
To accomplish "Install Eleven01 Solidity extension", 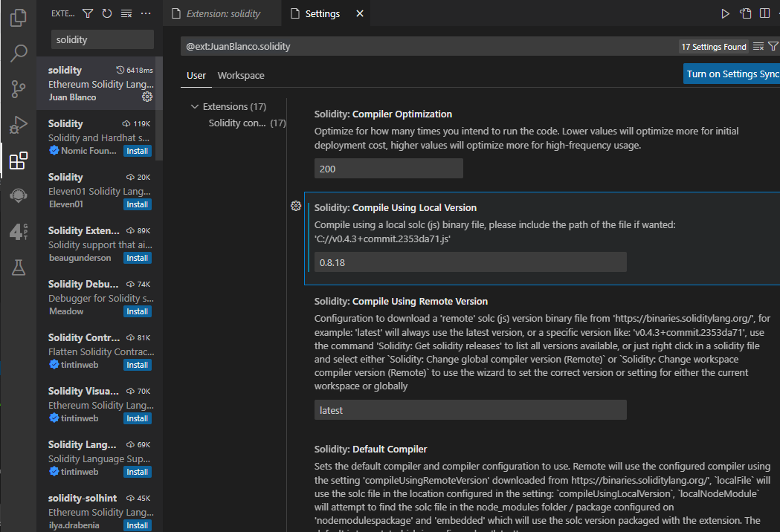I will 138,204.
